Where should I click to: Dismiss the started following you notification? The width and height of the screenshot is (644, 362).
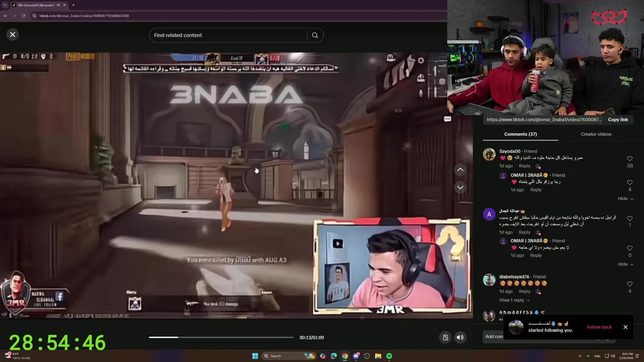click(x=625, y=327)
